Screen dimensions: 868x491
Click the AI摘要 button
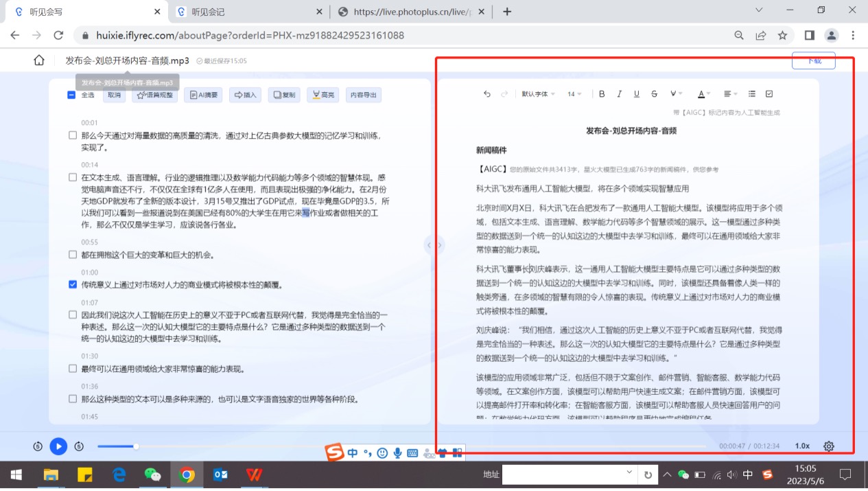[x=203, y=95]
